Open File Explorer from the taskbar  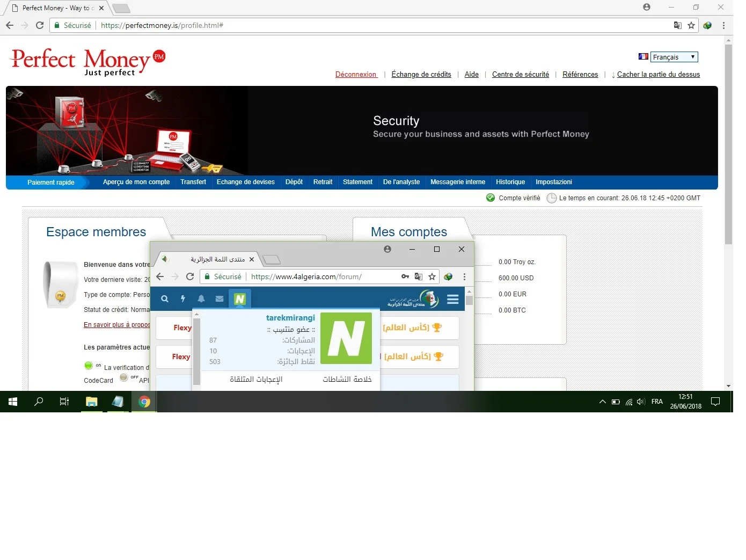92,402
